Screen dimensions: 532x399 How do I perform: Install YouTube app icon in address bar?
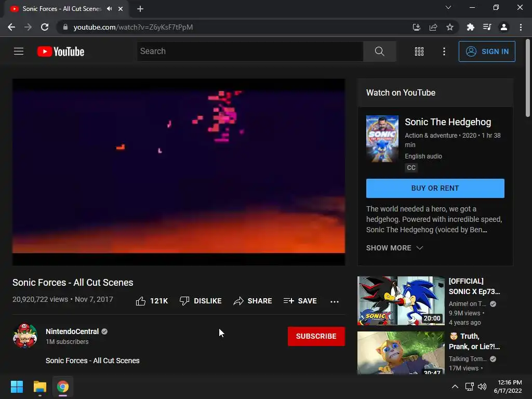tap(416, 27)
